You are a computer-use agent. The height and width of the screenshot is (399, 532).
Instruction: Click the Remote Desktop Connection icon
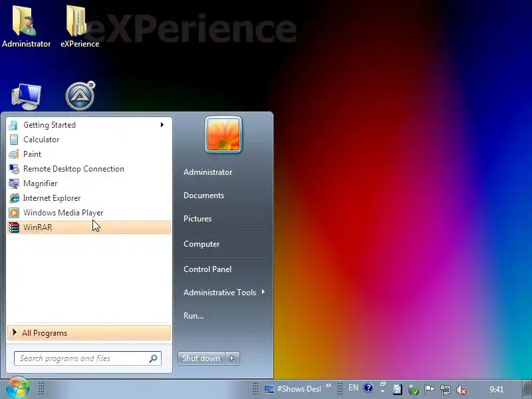14,169
